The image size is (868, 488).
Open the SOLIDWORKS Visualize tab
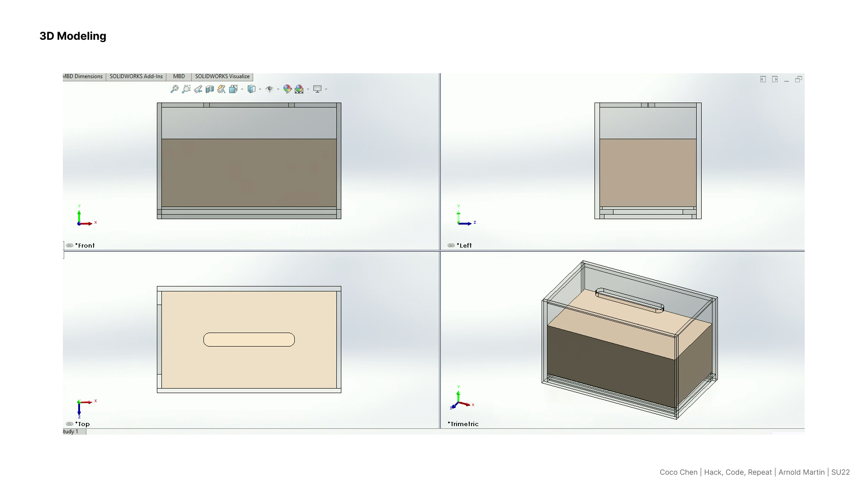[x=222, y=76]
